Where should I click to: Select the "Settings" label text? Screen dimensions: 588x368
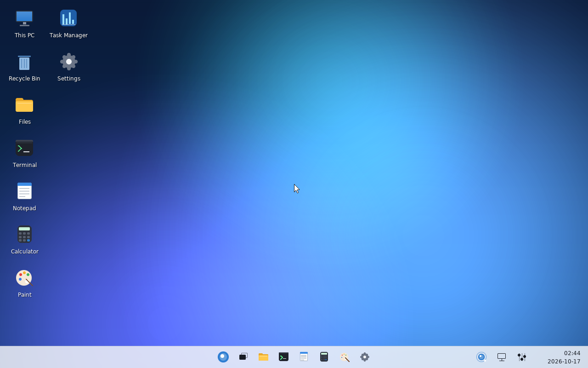(69, 79)
